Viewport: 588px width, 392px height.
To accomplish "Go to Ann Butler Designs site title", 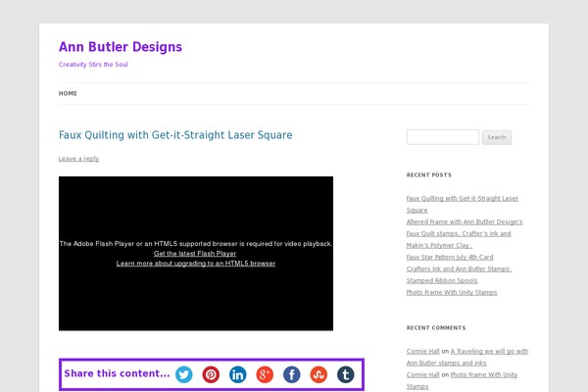I will click(121, 47).
